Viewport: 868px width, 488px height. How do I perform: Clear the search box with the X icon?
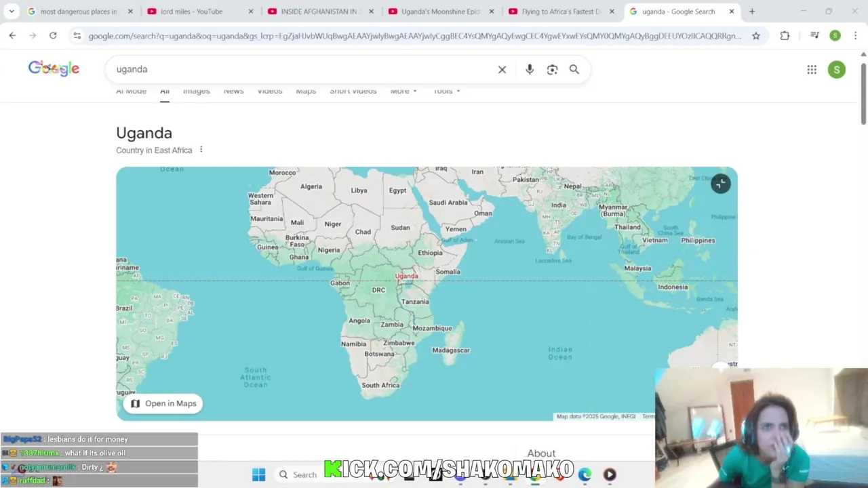point(502,69)
